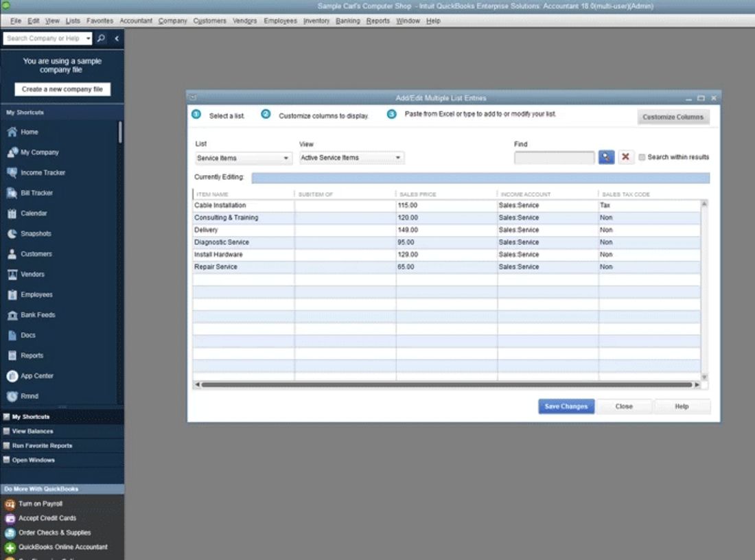Image resolution: width=755 pixels, height=560 pixels.
Task: Open the Lists menu
Action: pyautogui.click(x=73, y=21)
